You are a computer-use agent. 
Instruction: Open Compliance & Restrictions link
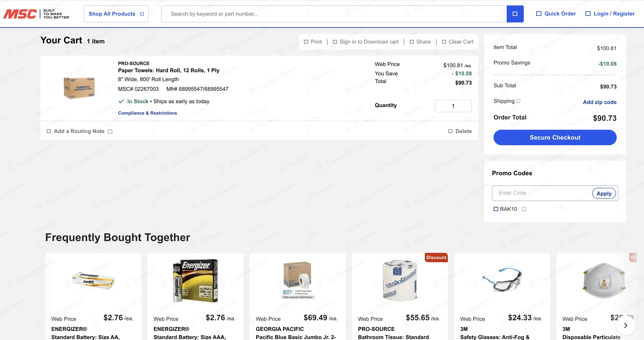tap(148, 113)
